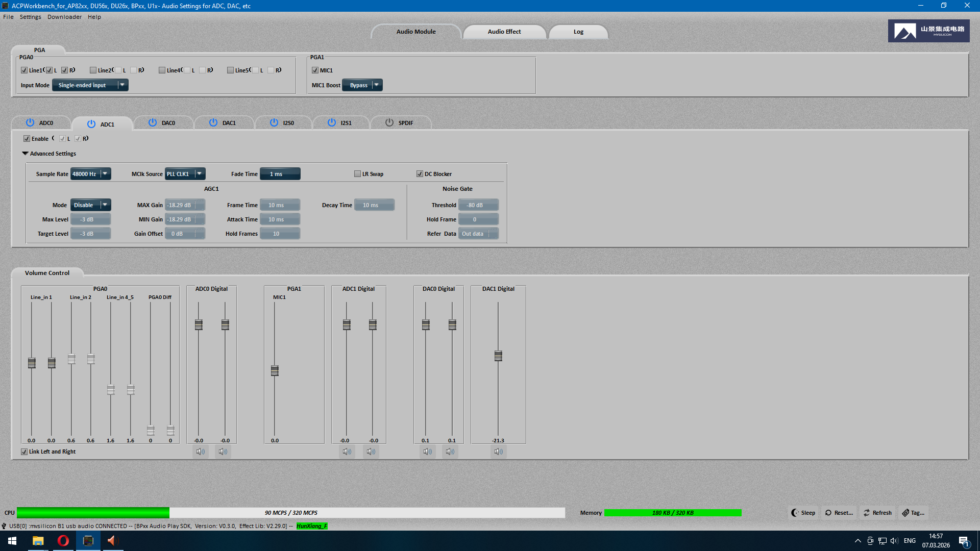
Task: Toggle the LR Swap checkbox
Action: point(358,174)
